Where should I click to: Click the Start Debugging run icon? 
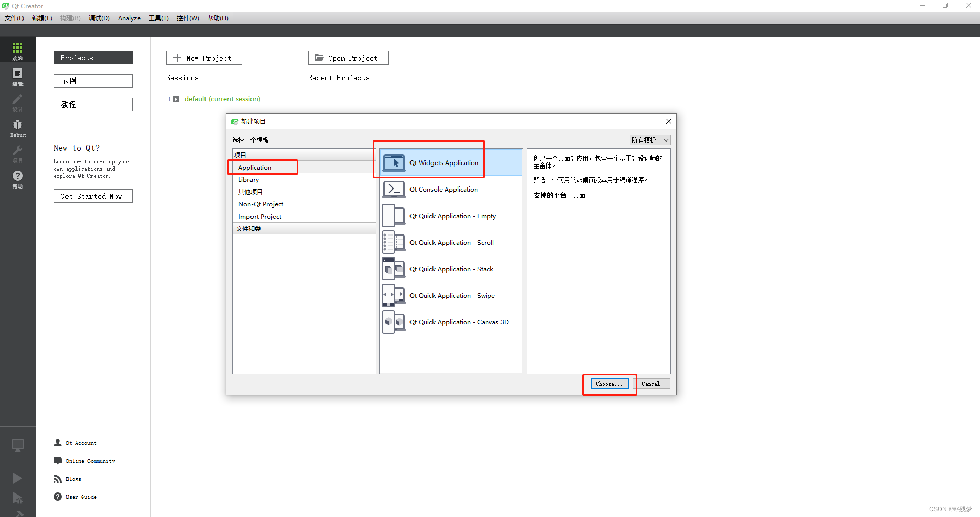(17, 498)
